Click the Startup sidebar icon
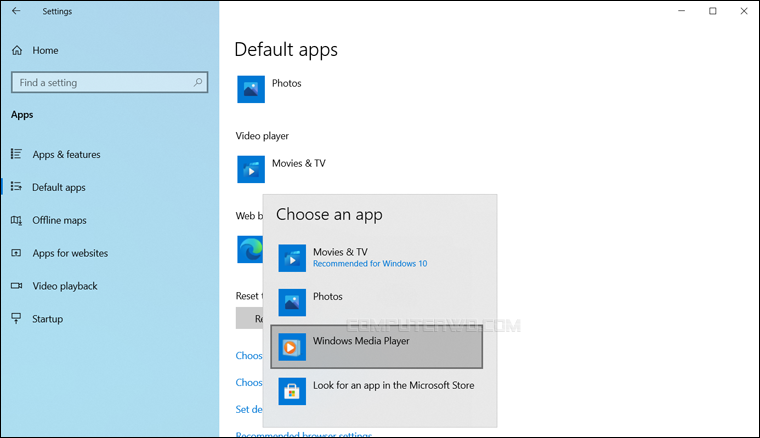760x438 pixels. pyautogui.click(x=16, y=318)
